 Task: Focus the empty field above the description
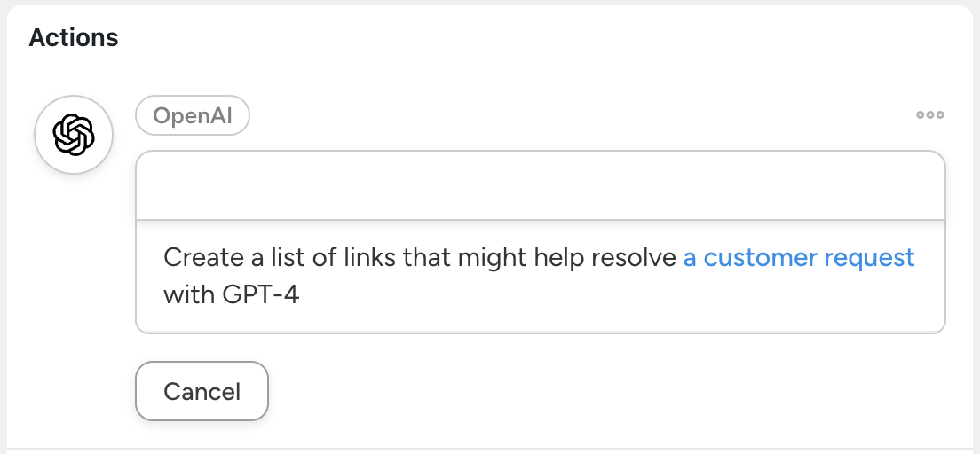tap(540, 185)
